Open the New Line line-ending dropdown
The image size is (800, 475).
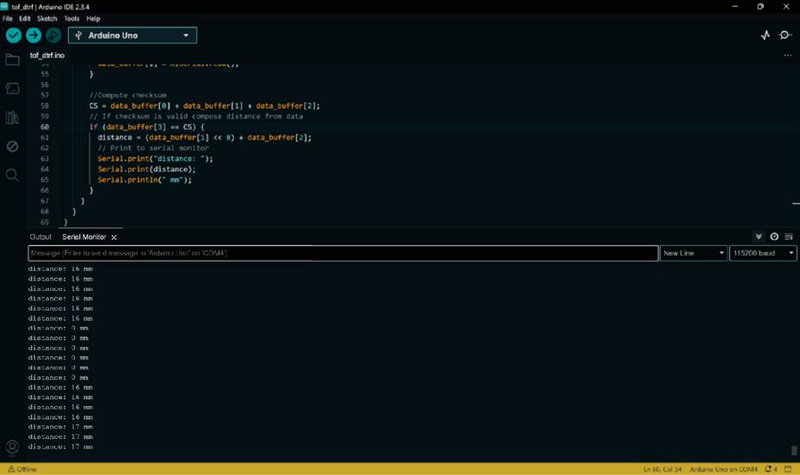pos(693,254)
